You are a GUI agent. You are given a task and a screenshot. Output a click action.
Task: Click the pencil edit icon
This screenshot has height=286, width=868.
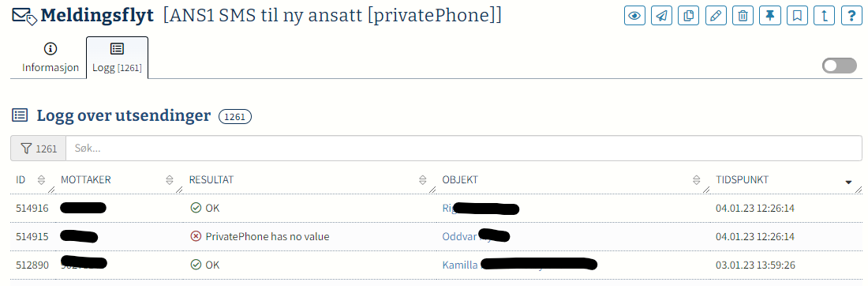click(x=716, y=16)
